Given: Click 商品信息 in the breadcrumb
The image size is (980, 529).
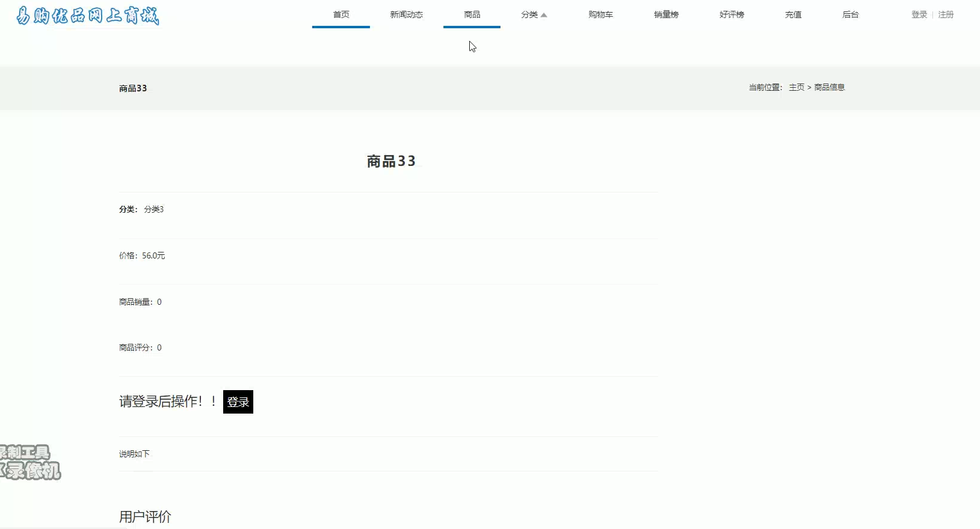Looking at the screenshot, I should 830,87.
